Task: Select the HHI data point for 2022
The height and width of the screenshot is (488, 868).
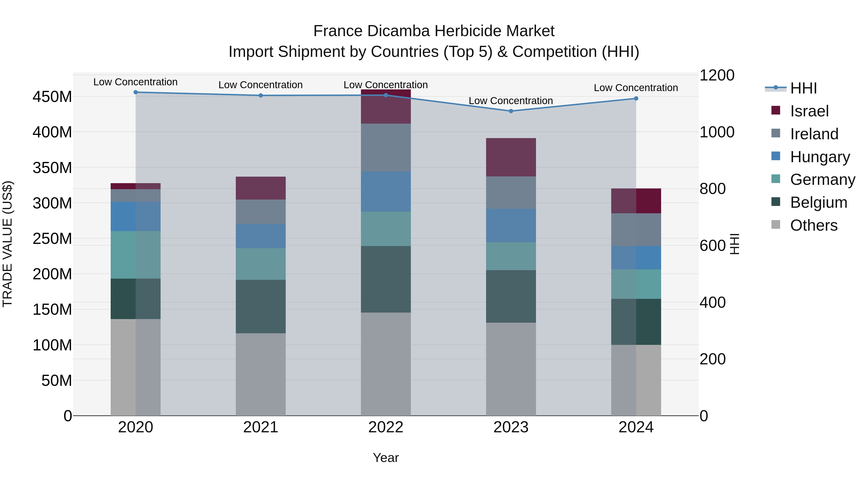Action: (x=386, y=95)
